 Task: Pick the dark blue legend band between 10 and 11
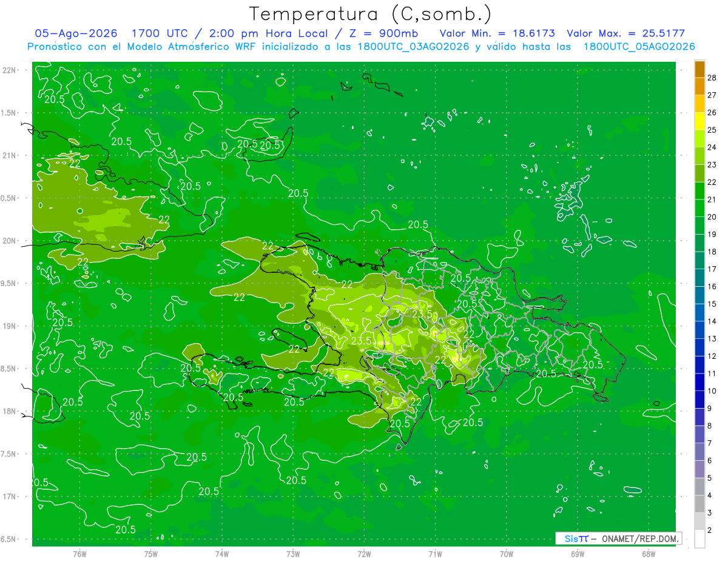(x=699, y=383)
